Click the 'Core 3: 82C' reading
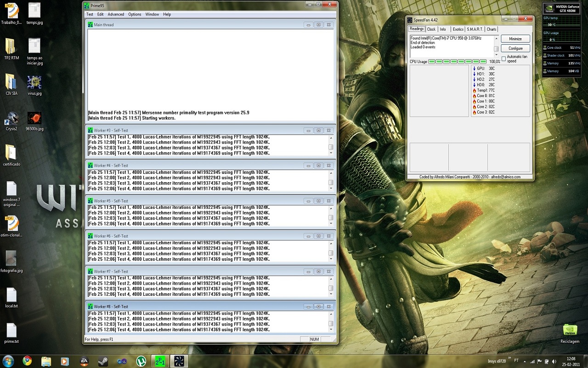Viewport: 588px width, 368px height. (x=486, y=112)
